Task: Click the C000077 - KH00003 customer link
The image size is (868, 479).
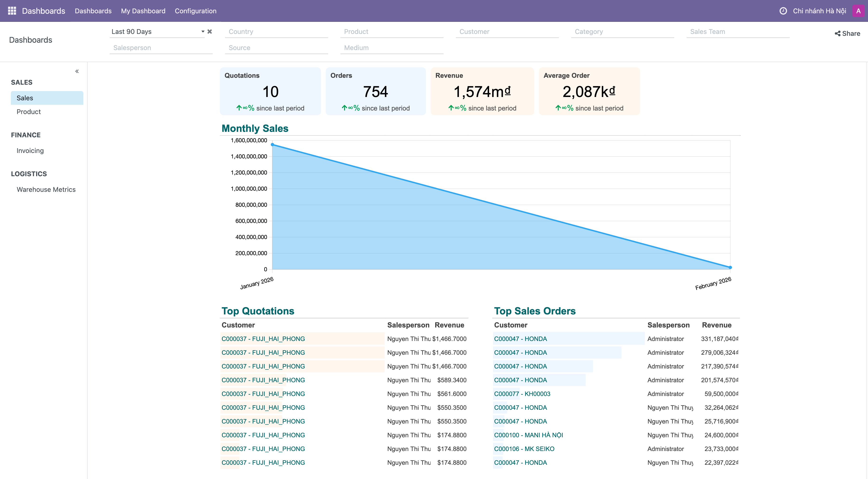Action: click(x=522, y=393)
